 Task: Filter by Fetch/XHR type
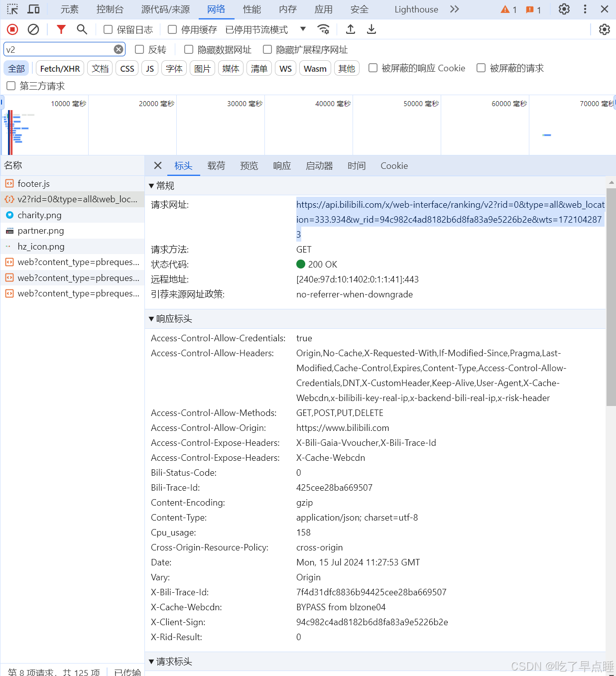point(60,68)
